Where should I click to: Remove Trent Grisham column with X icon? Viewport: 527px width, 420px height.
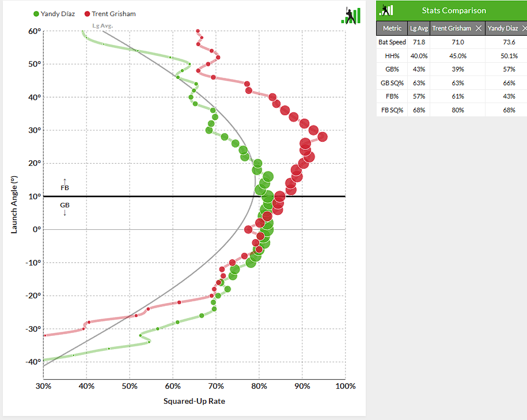479,28
